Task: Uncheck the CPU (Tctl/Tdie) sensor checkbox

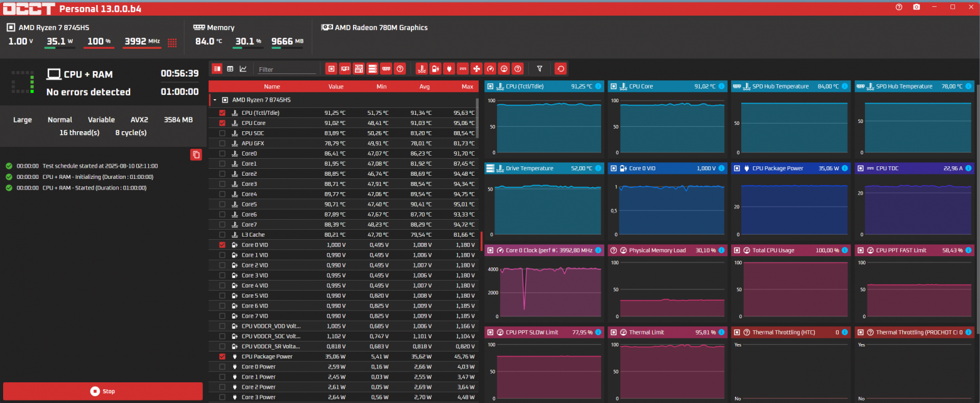Action: point(222,113)
